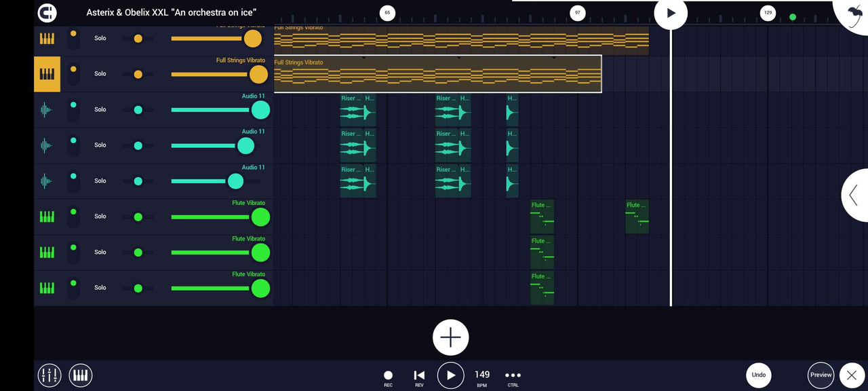Click volume knob of selected Full Strings Vibrato track
868x391 pixels.
pyautogui.click(x=258, y=74)
